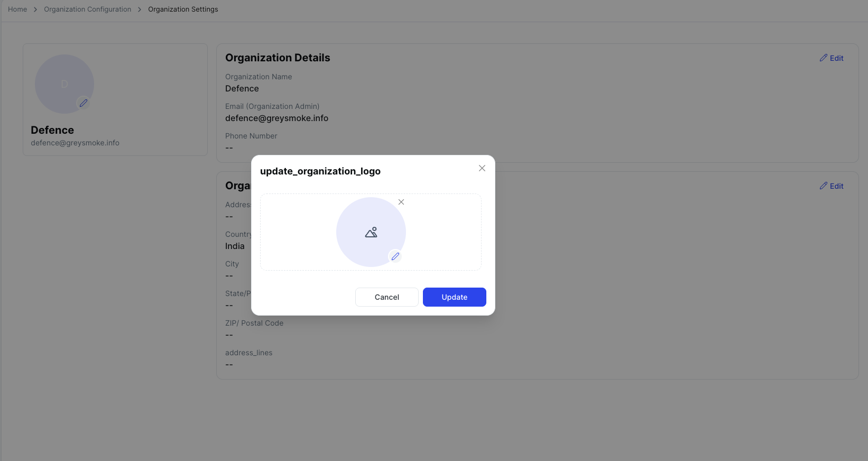Click the image placeholder icon in dialog

(371, 232)
